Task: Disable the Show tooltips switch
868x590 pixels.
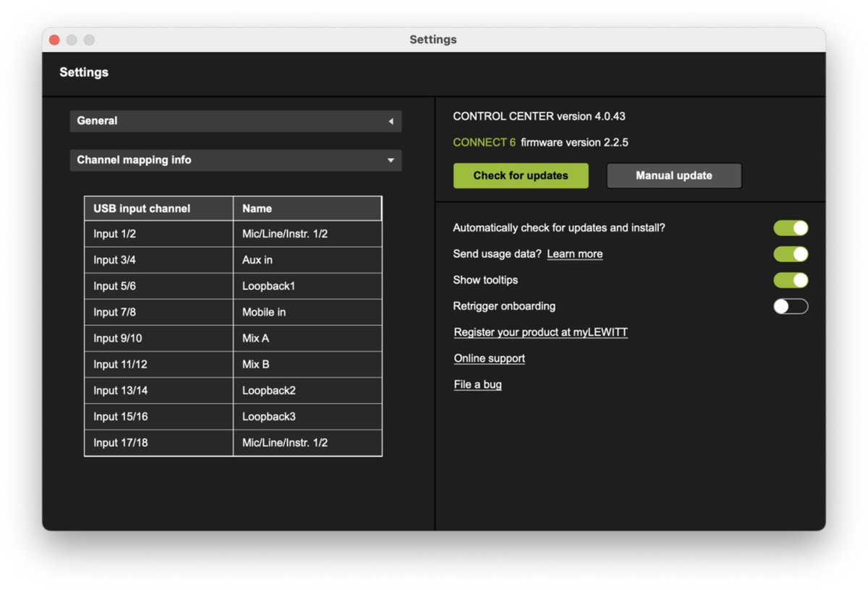Action: pos(791,280)
